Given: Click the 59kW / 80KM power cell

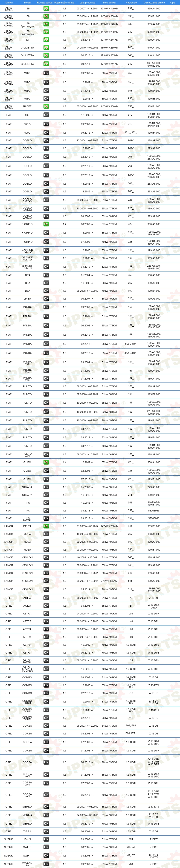Looking at the screenshot, I should point(109,99).
